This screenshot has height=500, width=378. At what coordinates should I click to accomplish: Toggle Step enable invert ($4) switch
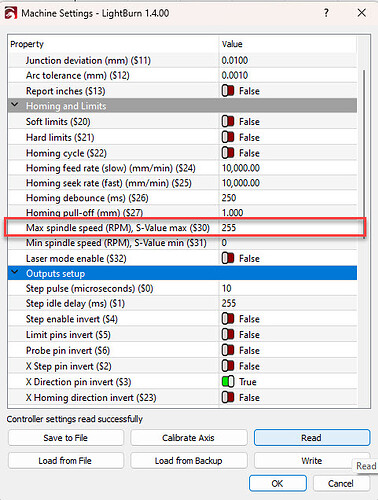pos(228,319)
